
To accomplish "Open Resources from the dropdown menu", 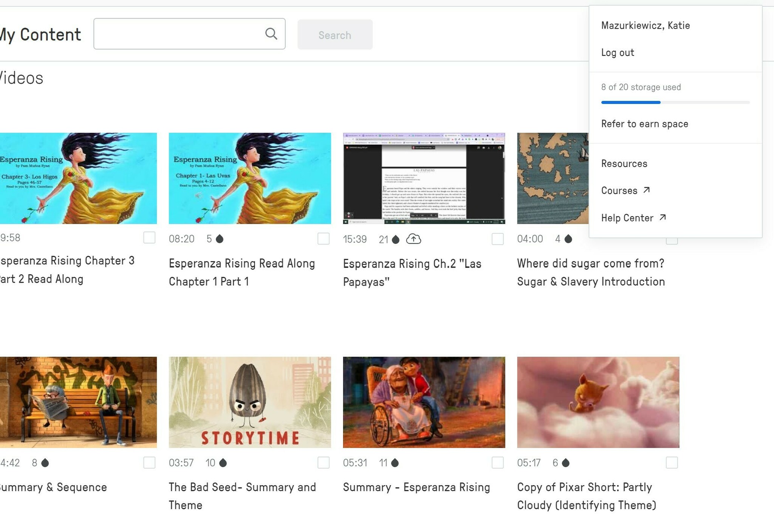I will click(624, 164).
